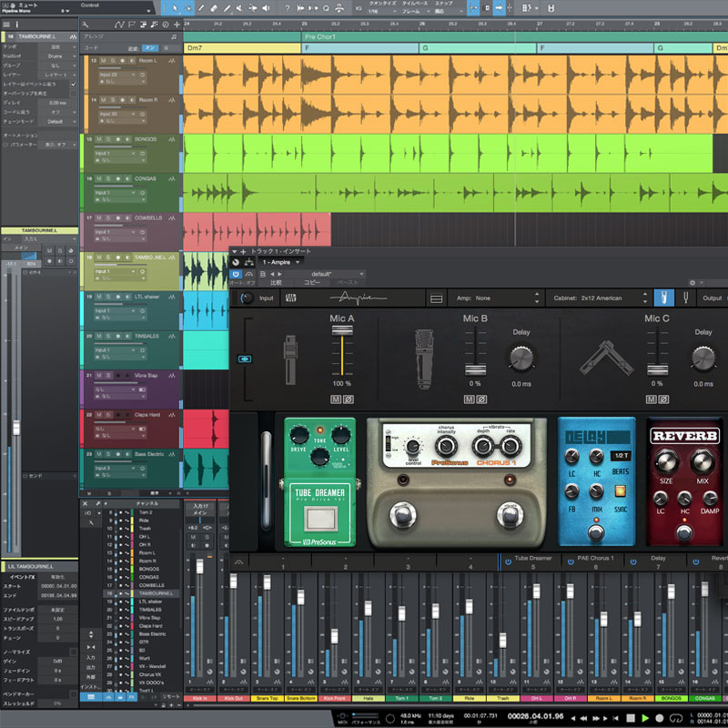Click the Reverb pedal Size knob
728x728 pixels.
pyautogui.click(x=666, y=461)
